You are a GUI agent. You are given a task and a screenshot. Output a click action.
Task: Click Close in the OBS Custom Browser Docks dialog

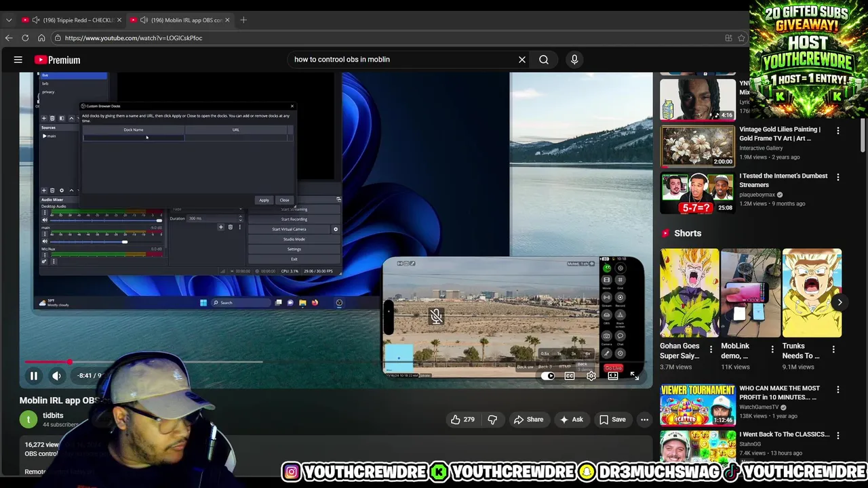[284, 200]
